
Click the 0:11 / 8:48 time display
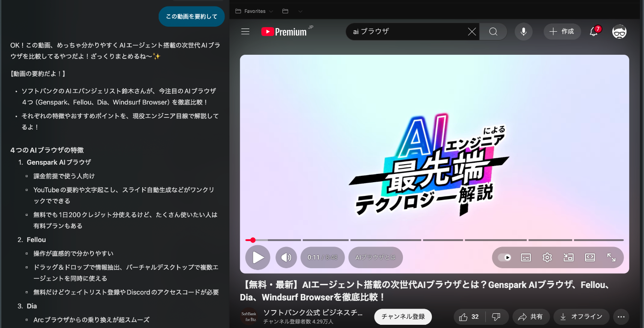[x=322, y=258]
